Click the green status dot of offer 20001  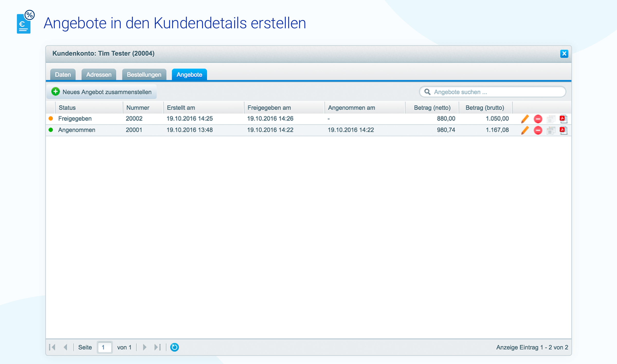[x=51, y=130]
